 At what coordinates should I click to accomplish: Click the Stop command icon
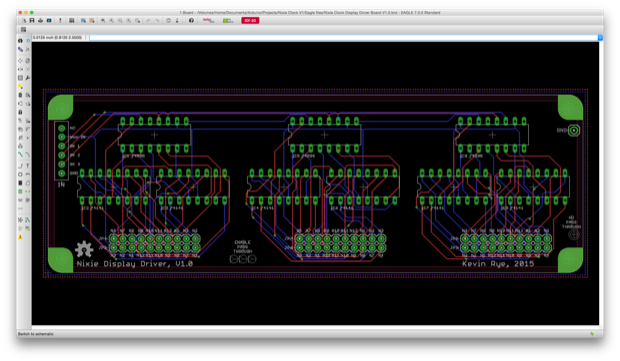[168, 21]
